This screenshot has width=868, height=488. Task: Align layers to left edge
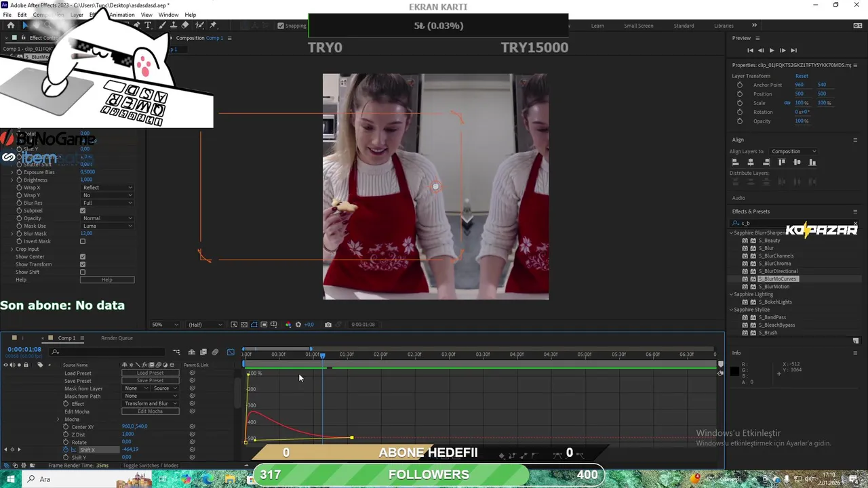click(735, 162)
